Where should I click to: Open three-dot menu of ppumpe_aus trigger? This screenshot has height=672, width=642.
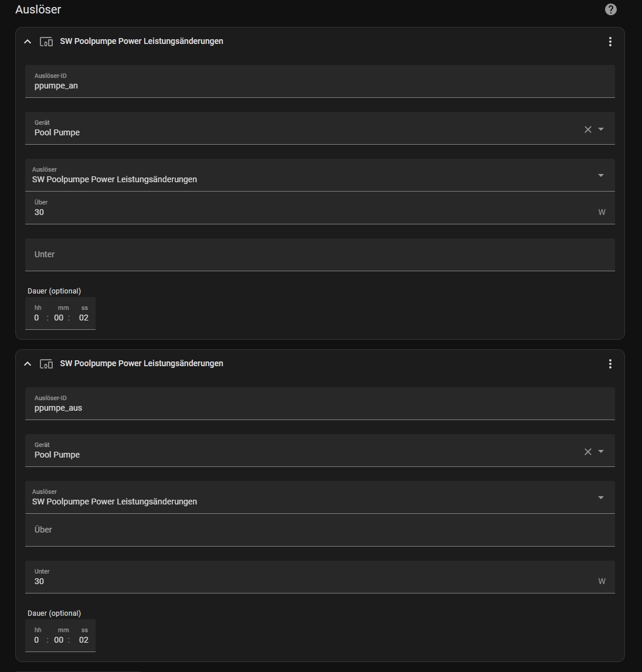pos(610,364)
